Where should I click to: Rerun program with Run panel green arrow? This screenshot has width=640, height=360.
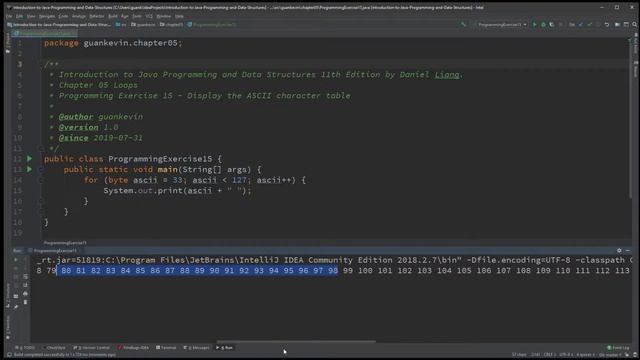pos(16,260)
